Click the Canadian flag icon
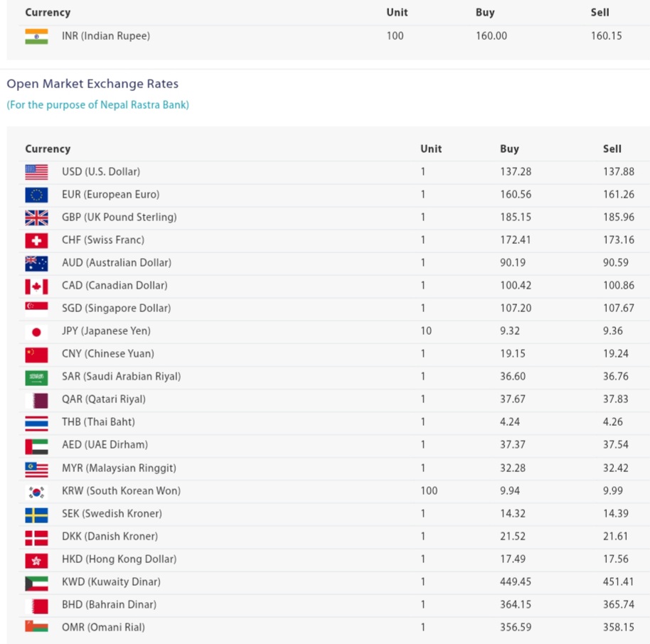The width and height of the screenshot is (650, 644). 36,286
